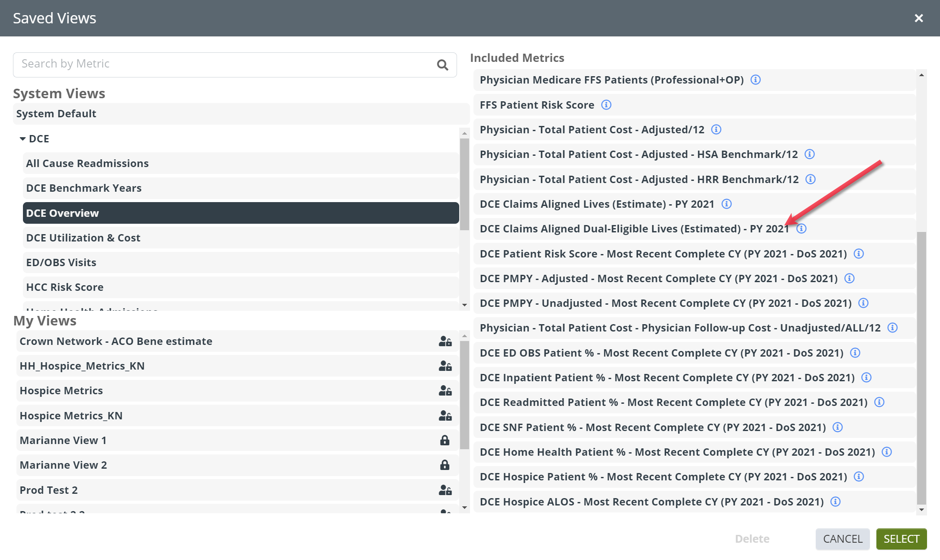Click the lock icon on Marianne View 2

(x=445, y=465)
